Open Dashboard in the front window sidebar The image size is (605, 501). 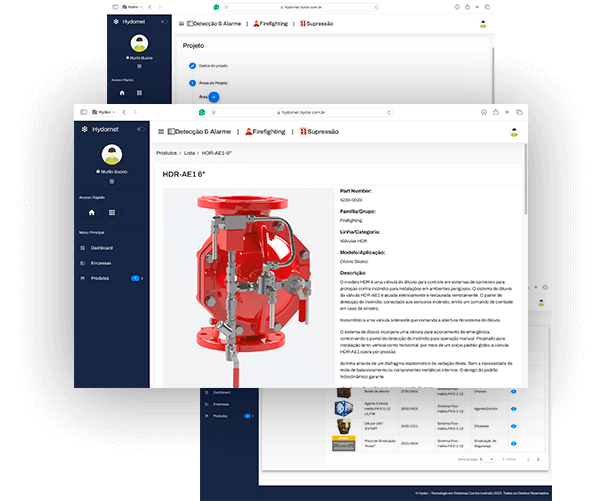click(101, 248)
